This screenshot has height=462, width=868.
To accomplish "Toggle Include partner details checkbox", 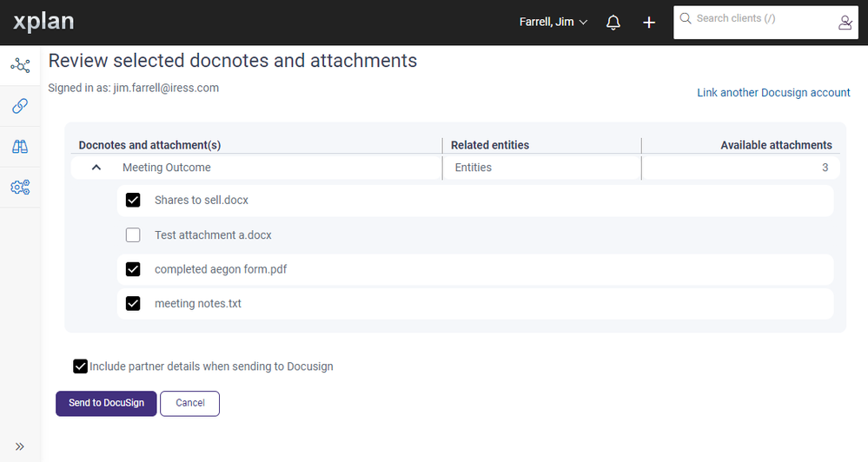I will [81, 366].
